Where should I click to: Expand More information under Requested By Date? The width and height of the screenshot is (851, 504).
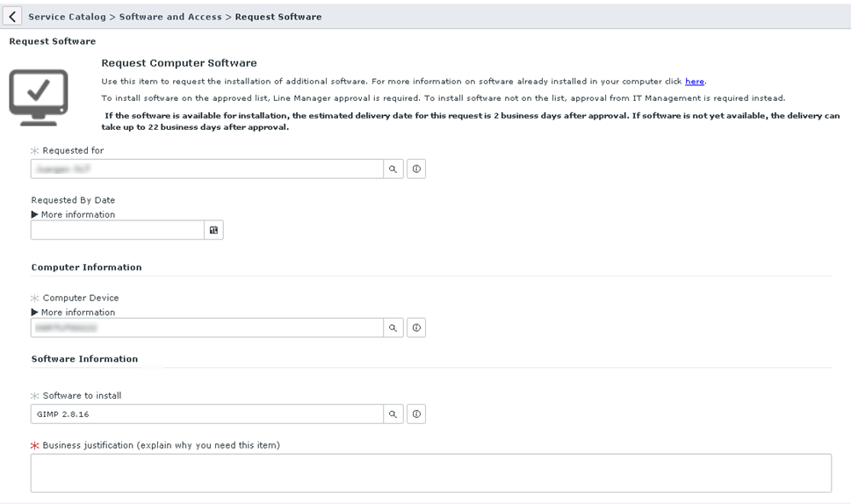click(x=73, y=214)
